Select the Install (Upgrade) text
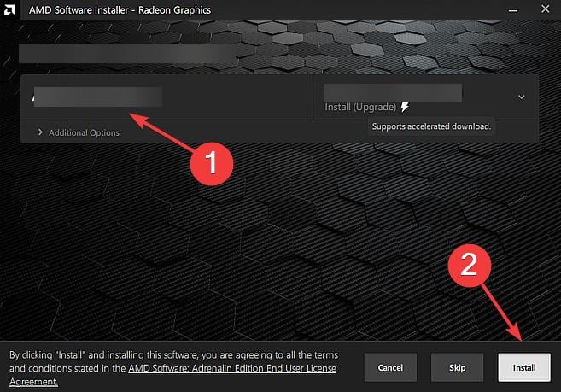 tap(360, 107)
